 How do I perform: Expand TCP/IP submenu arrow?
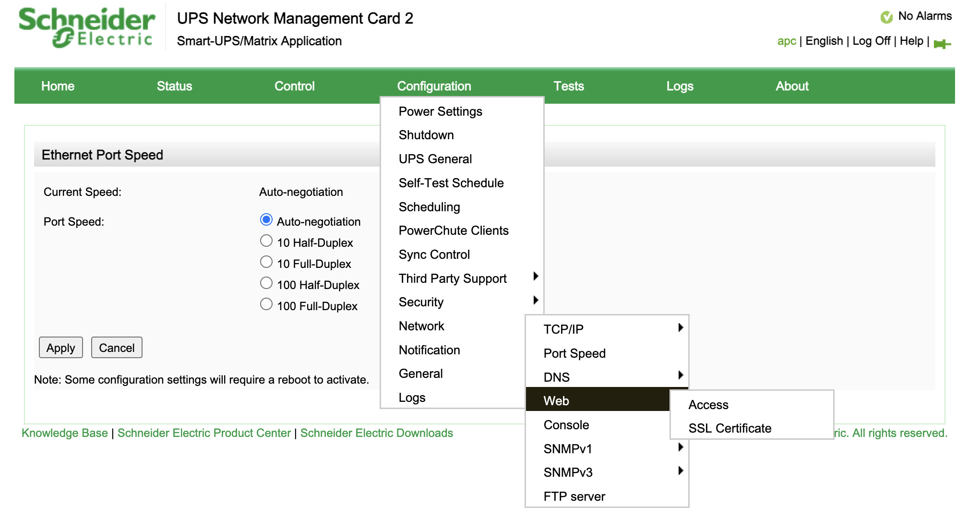click(681, 327)
